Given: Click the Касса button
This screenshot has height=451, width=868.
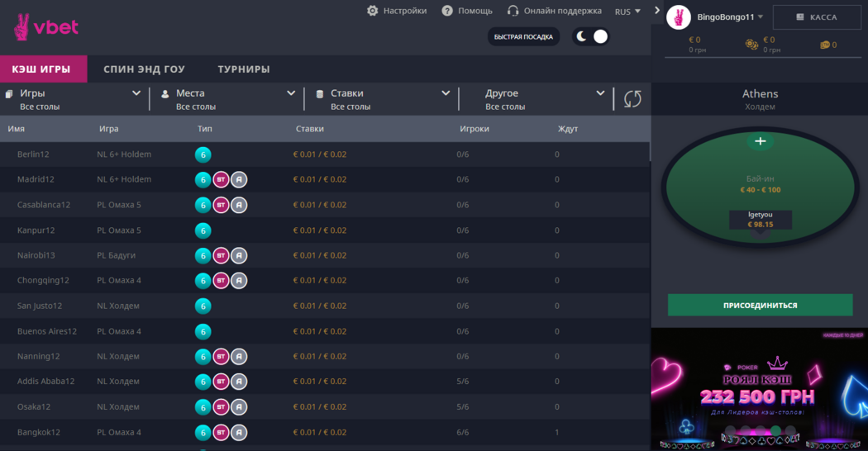Looking at the screenshot, I should click(x=816, y=17).
